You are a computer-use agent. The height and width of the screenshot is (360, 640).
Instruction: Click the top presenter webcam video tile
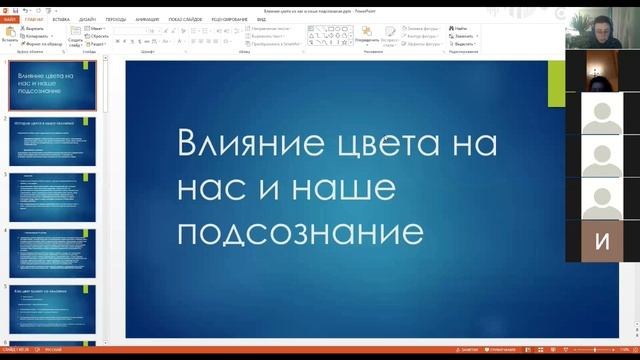(602, 28)
